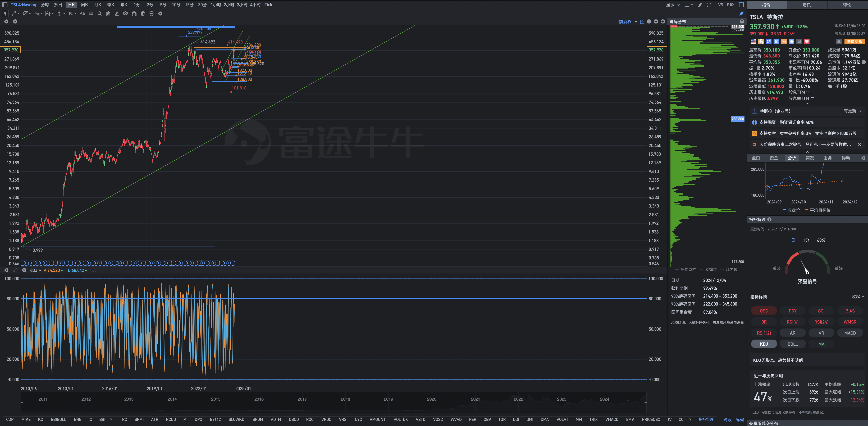Toggle the right quote panel

point(742,5)
